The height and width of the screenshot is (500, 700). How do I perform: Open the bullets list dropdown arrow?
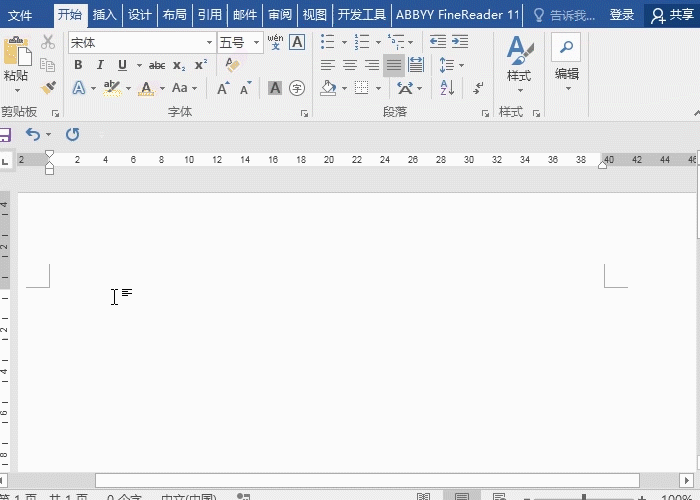tap(344, 42)
